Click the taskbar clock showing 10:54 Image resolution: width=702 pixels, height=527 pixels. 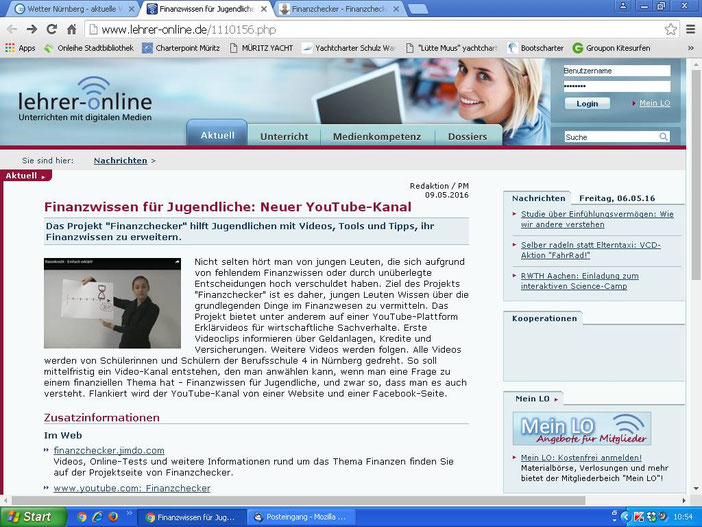(682, 517)
